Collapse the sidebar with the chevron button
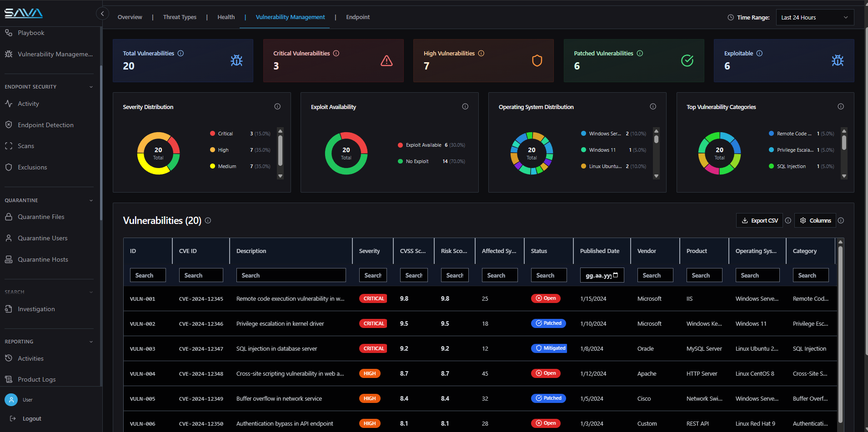868x432 pixels. (x=102, y=14)
